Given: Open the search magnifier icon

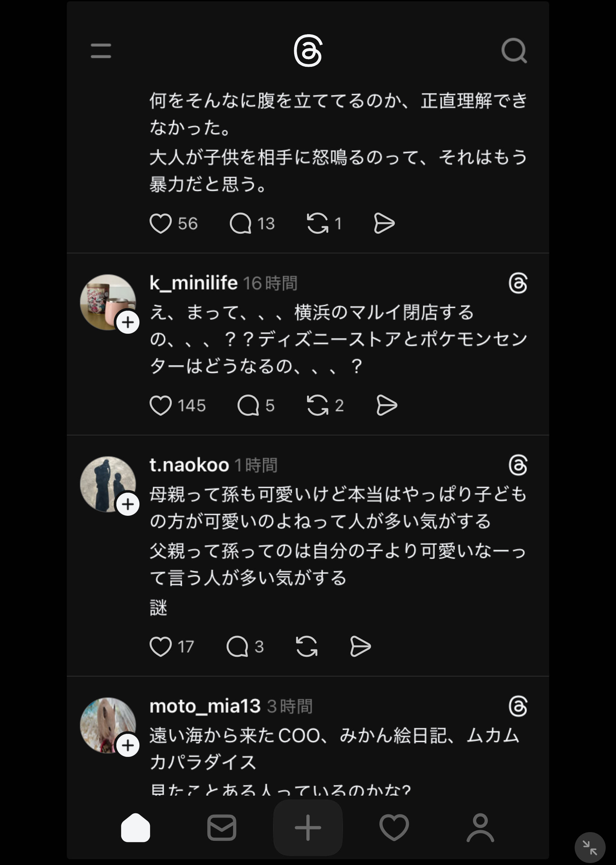Looking at the screenshot, I should pyautogui.click(x=514, y=50).
